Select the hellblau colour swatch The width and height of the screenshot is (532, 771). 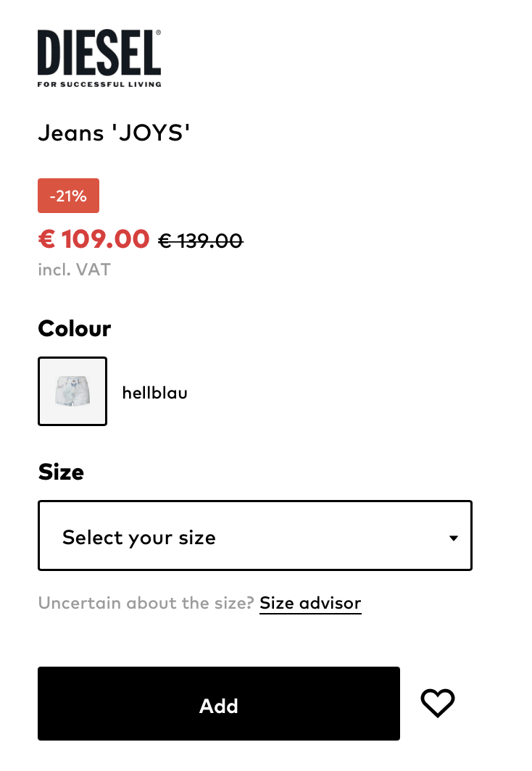pos(72,391)
